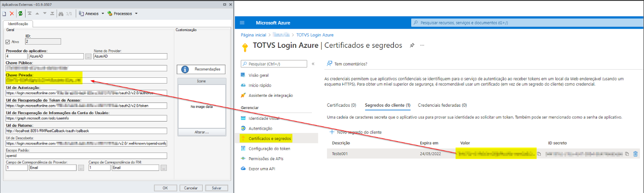Click the Url de Retorno field

click(86, 131)
